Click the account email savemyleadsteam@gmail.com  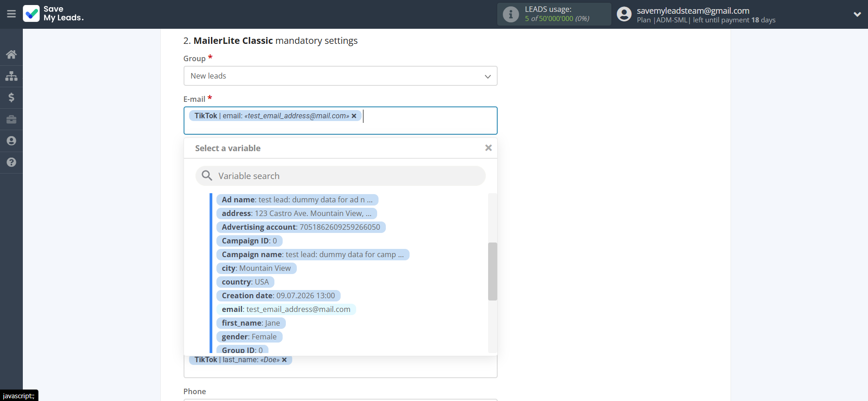click(693, 11)
